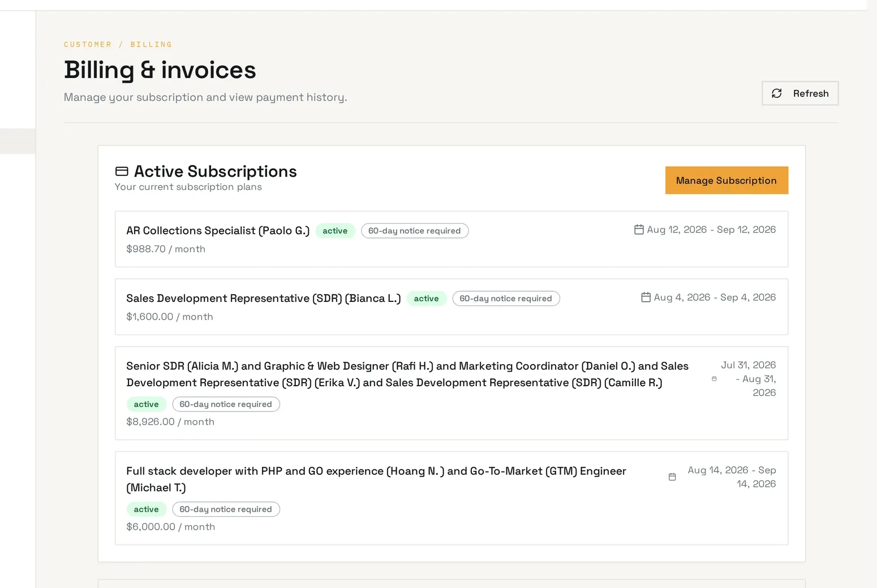Click the $8,926.00 / month price
The image size is (877, 588).
170,422
